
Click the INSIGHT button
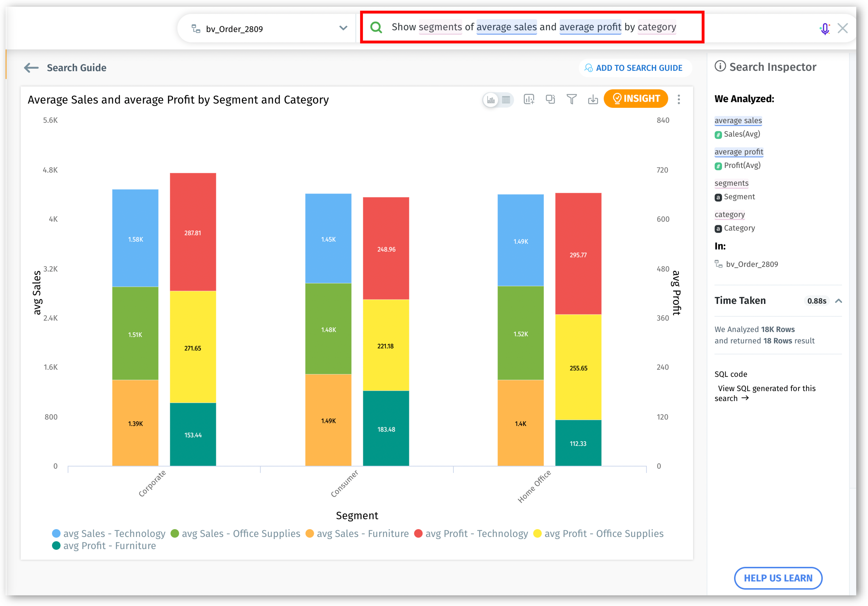[x=636, y=99]
